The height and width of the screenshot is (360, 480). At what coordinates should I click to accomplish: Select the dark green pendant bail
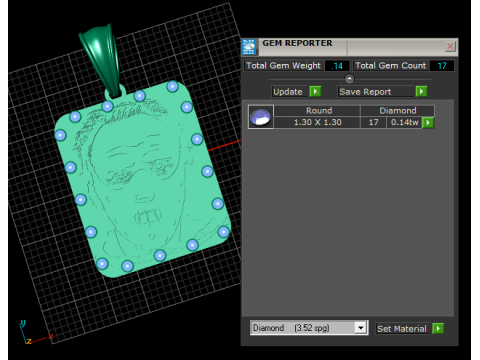[x=102, y=60]
